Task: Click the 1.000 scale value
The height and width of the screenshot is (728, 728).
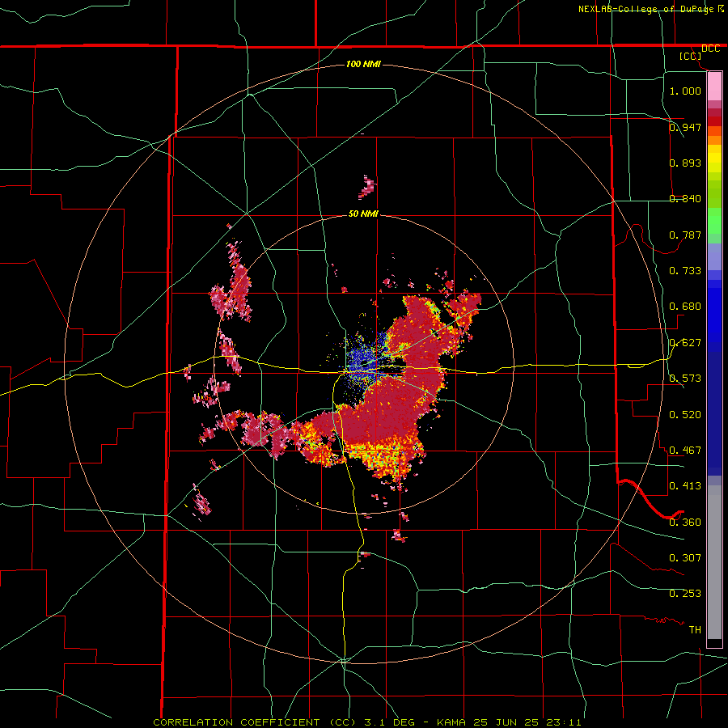Action: [x=685, y=91]
